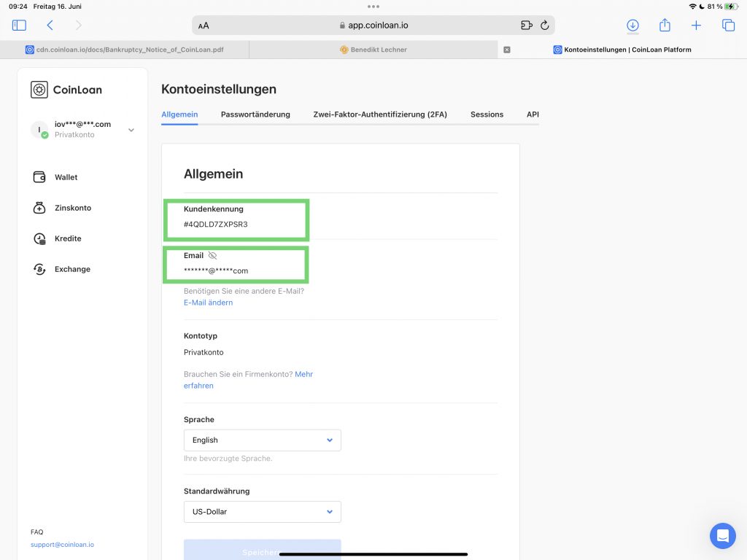Open Wallet from the sidebar menu
Image resolution: width=747 pixels, height=560 pixels.
click(66, 177)
